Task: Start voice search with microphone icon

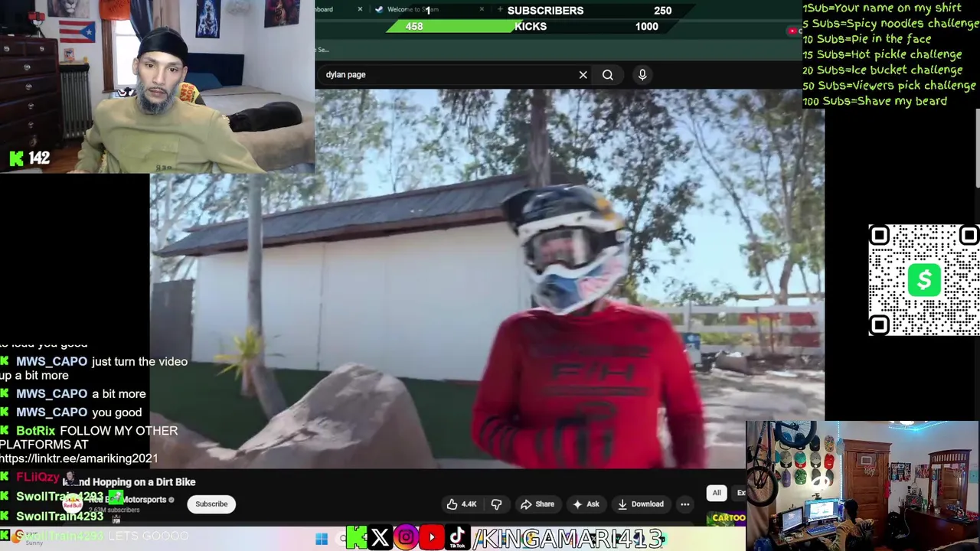Action: coord(642,74)
